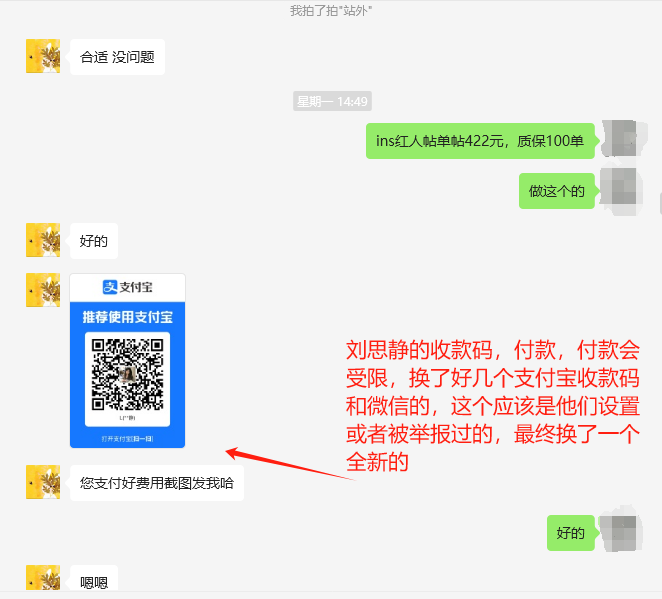
Task: Click blurred avatar beside the last green '好的'
Action: [619, 533]
